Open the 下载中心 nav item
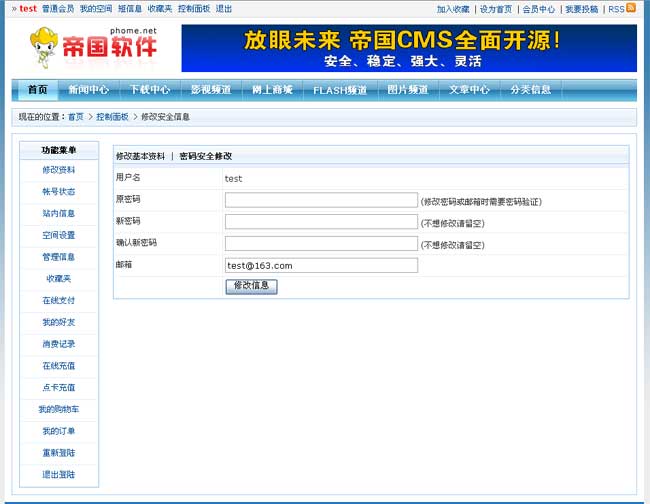Viewport: 650px width, 504px height. (x=150, y=90)
